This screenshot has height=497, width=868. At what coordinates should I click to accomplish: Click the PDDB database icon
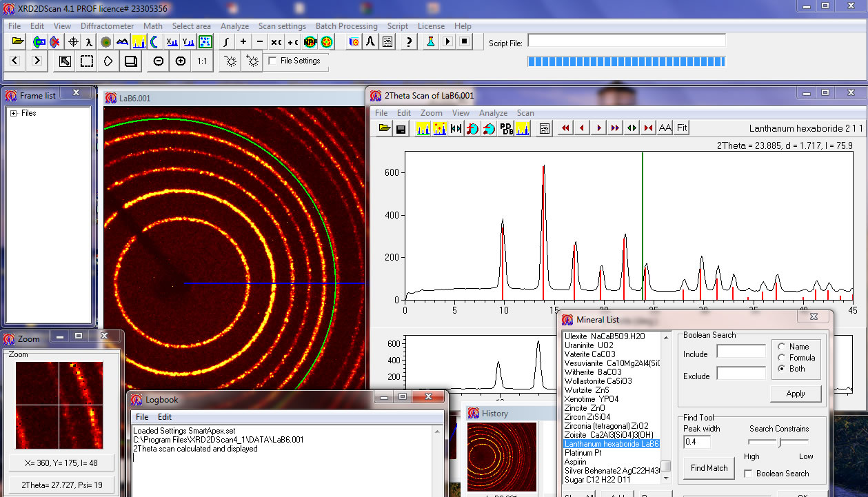[506, 128]
